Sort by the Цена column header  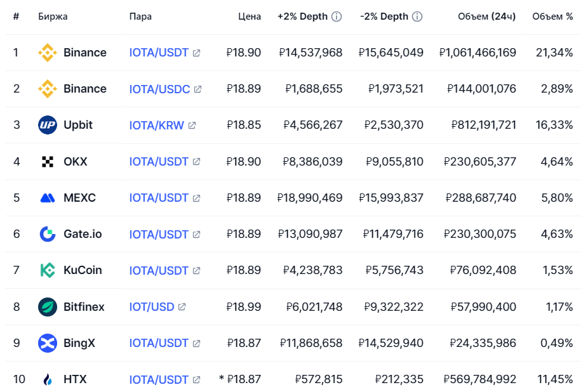coord(250,16)
